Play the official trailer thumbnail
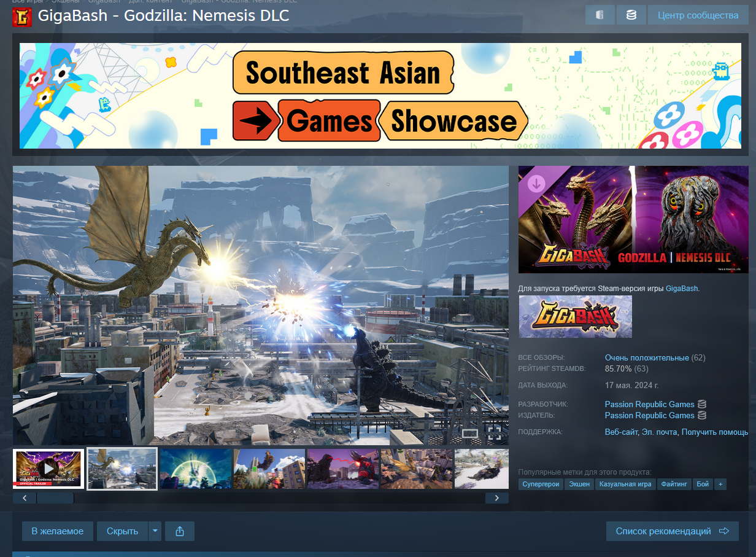Screen dimensions: 756x557 click(x=48, y=469)
